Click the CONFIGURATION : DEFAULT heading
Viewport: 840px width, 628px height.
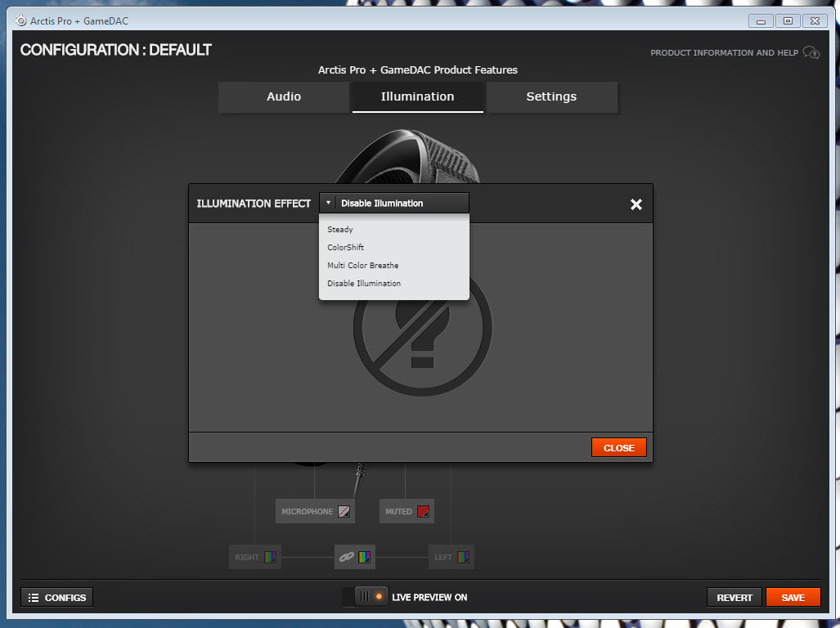pos(115,50)
